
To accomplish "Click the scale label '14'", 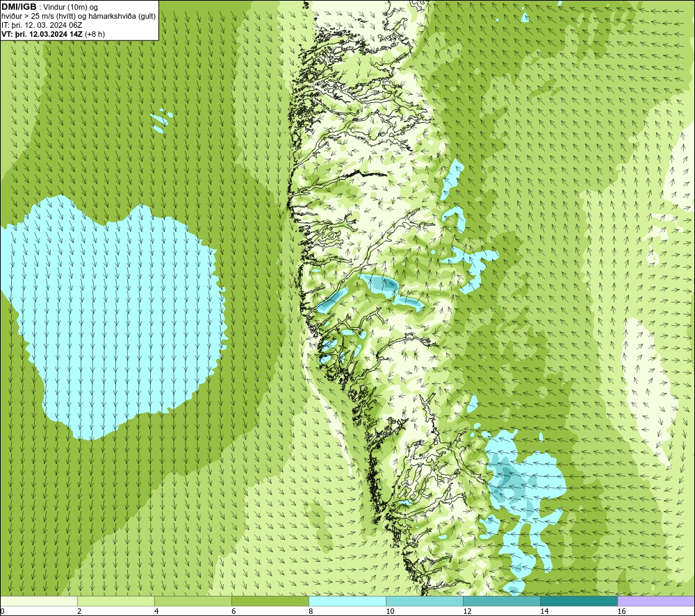I will (x=544, y=612).
